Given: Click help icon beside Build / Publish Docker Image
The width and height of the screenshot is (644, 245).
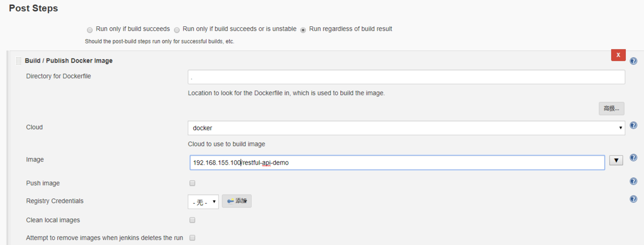Looking at the screenshot, I should 633,61.
